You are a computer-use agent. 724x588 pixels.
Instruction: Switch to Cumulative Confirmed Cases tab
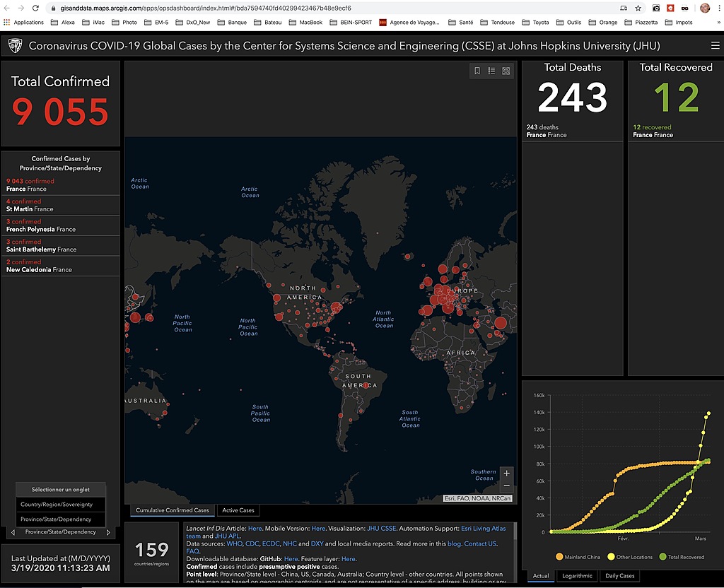(x=173, y=510)
